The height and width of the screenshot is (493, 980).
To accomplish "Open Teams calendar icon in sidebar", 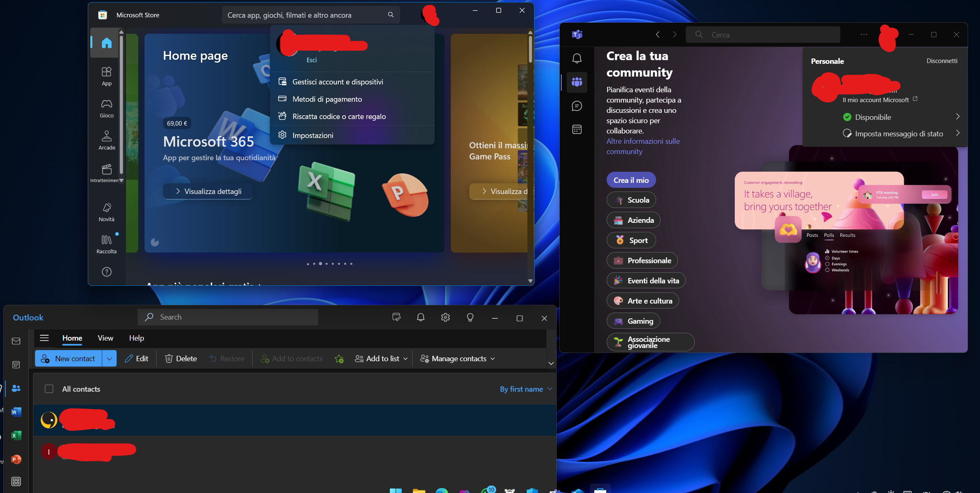I will [577, 129].
